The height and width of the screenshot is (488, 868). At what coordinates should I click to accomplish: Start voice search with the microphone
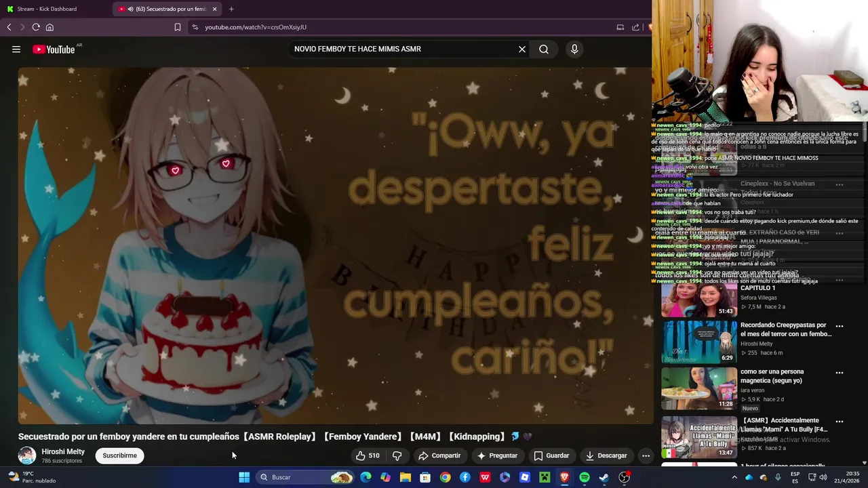click(x=574, y=49)
